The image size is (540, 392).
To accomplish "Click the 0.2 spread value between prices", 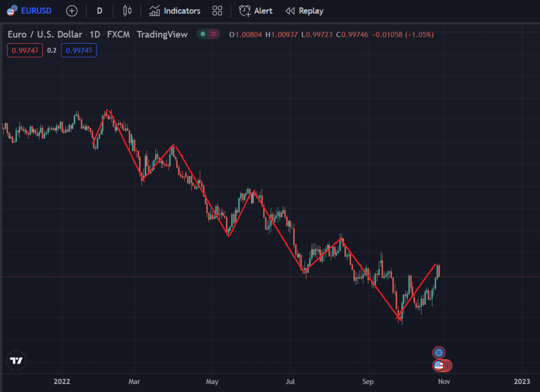I will [x=51, y=50].
